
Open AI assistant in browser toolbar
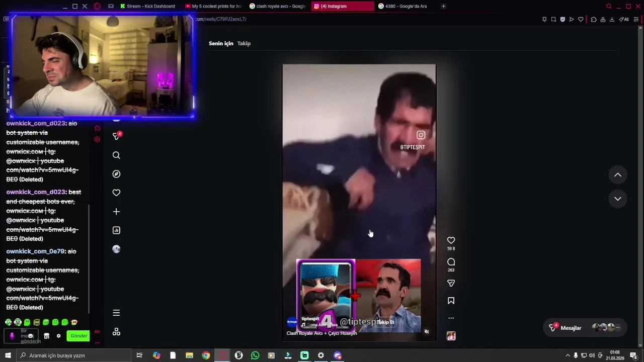pos(624,20)
